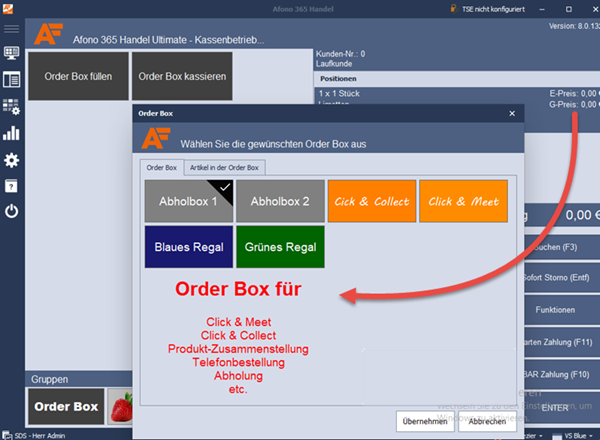Minimize the Afono 365 Handel window
This screenshot has height=440, width=600.
point(542,9)
